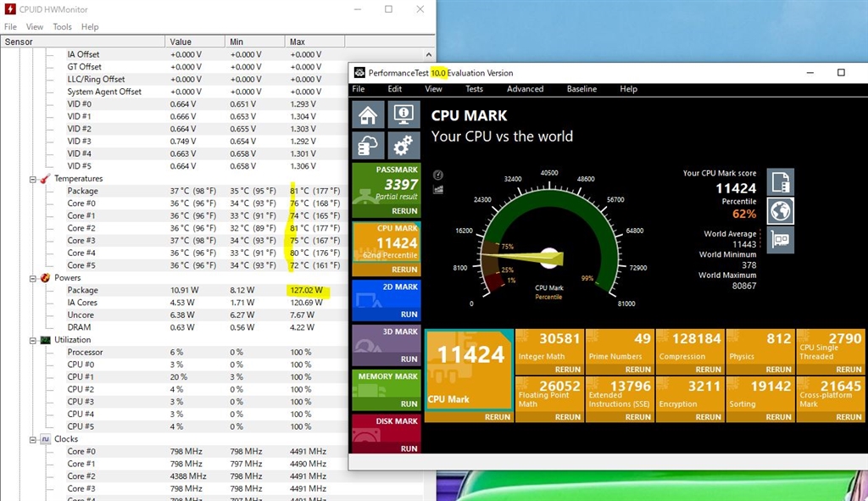Image resolution: width=868 pixels, height=501 pixels.
Task: Click HWMonitor scrollbar up arrow
Action: 428,55
